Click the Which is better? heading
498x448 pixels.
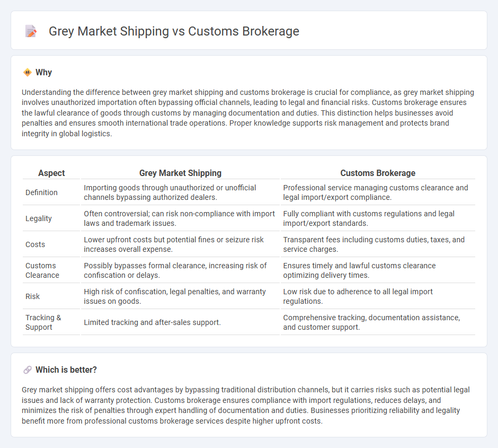point(66,370)
